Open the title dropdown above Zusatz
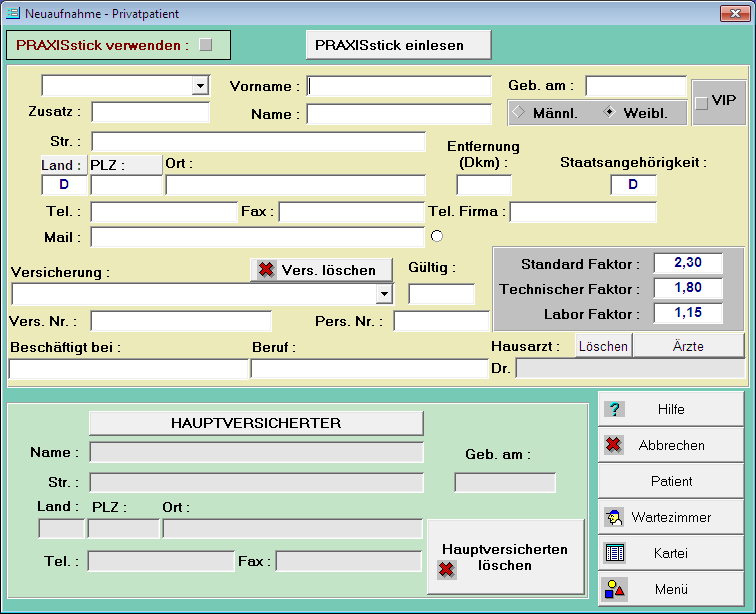 200,86
